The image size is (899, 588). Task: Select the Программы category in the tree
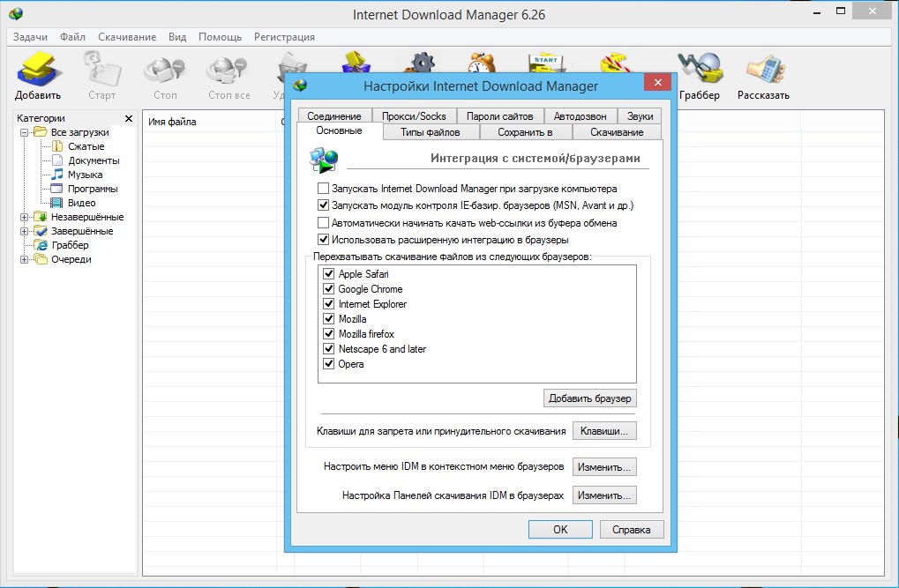coord(93,189)
